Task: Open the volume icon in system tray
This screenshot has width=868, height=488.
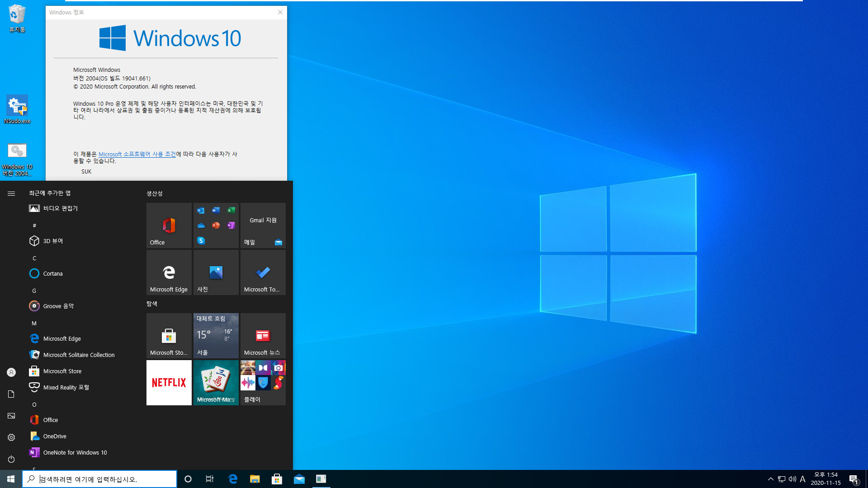Action: (793, 479)
